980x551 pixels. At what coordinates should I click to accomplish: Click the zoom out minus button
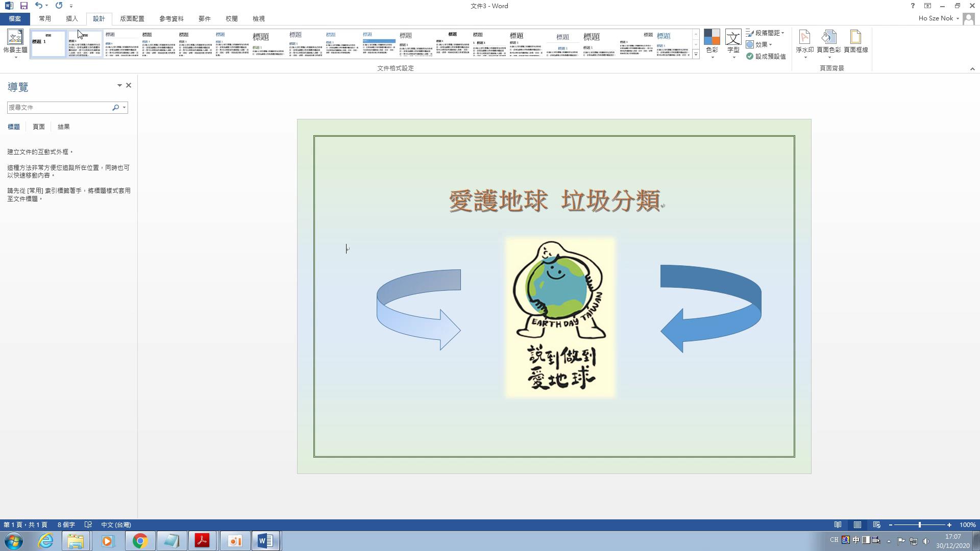(891, 524)
